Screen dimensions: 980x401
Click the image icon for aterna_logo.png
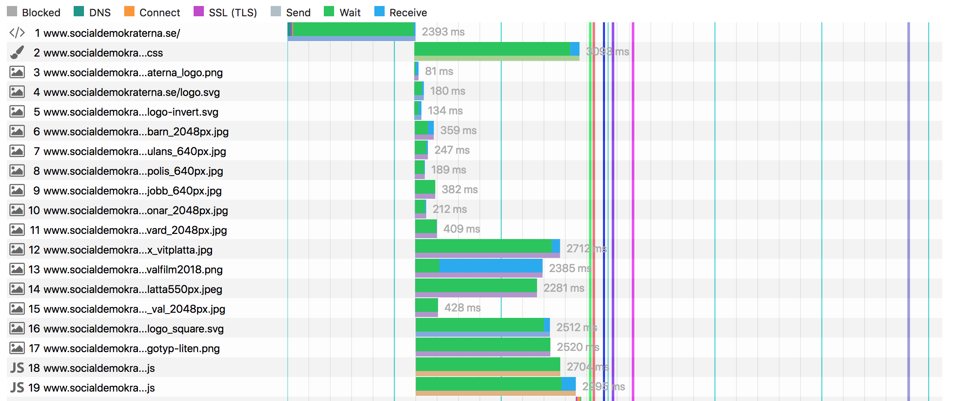17,72
